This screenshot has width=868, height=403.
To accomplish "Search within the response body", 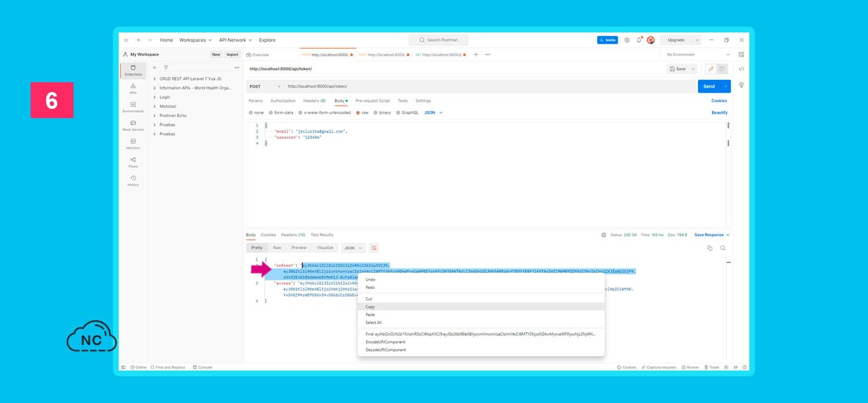I will point(723,248).
